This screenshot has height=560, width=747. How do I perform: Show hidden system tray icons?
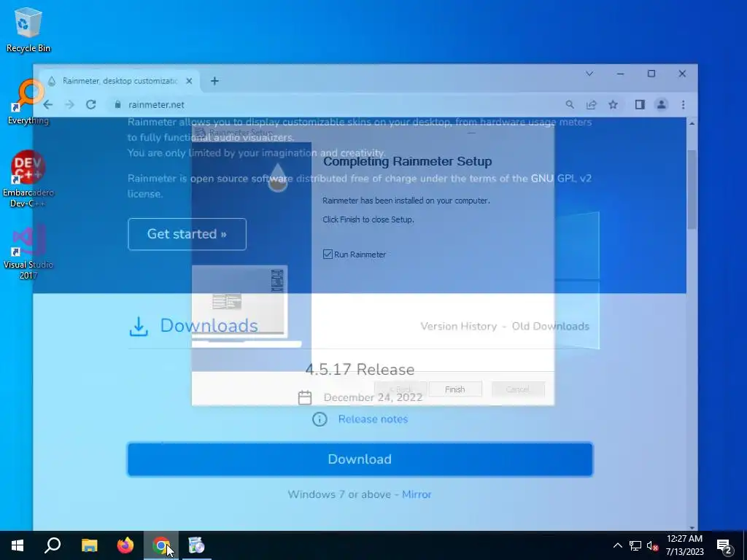[617, 545]
